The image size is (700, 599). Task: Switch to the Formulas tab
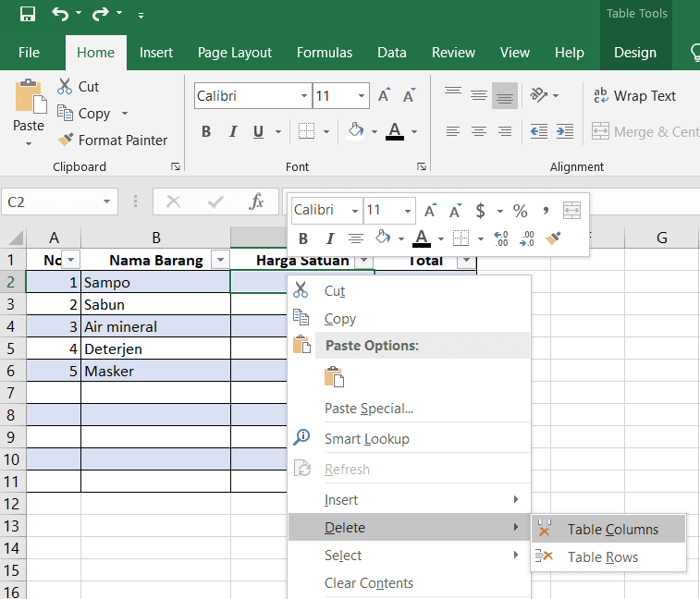click(324, 53)
